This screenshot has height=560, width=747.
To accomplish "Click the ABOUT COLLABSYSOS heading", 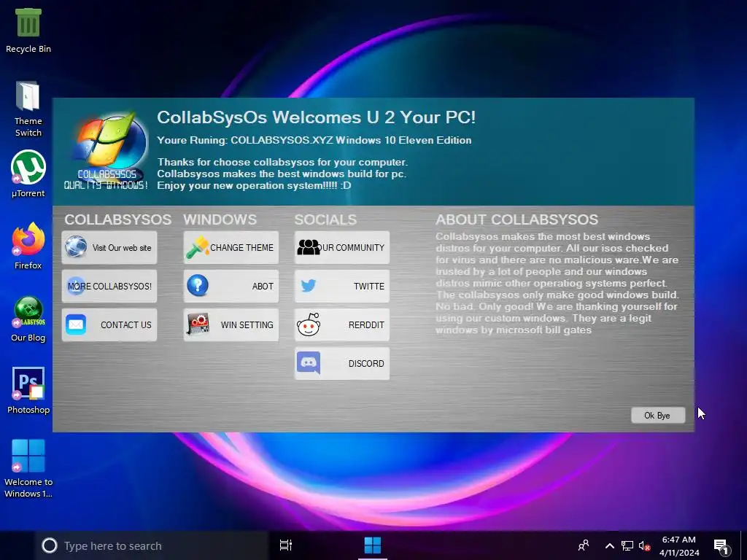I will pos(517,219).
